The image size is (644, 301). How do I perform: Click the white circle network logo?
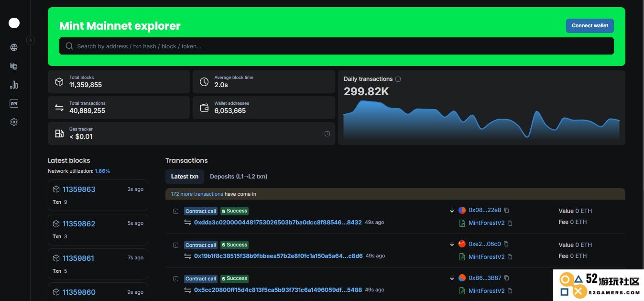pos(14,22)
